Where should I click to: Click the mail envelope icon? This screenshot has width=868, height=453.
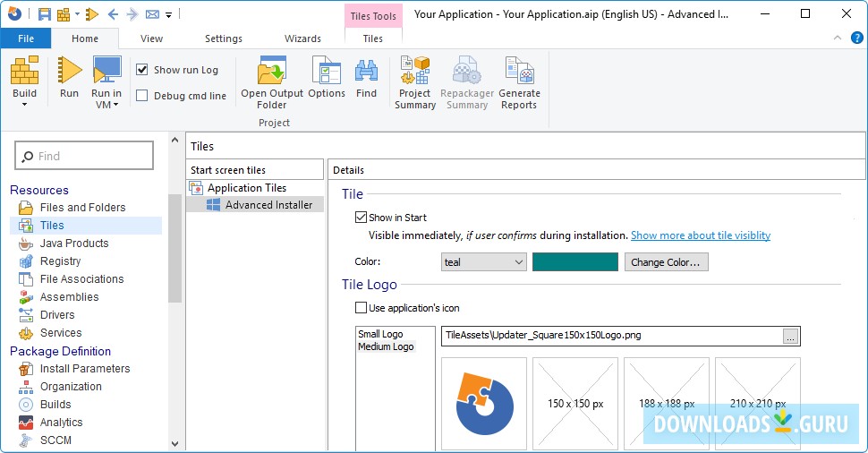(152, 14)
